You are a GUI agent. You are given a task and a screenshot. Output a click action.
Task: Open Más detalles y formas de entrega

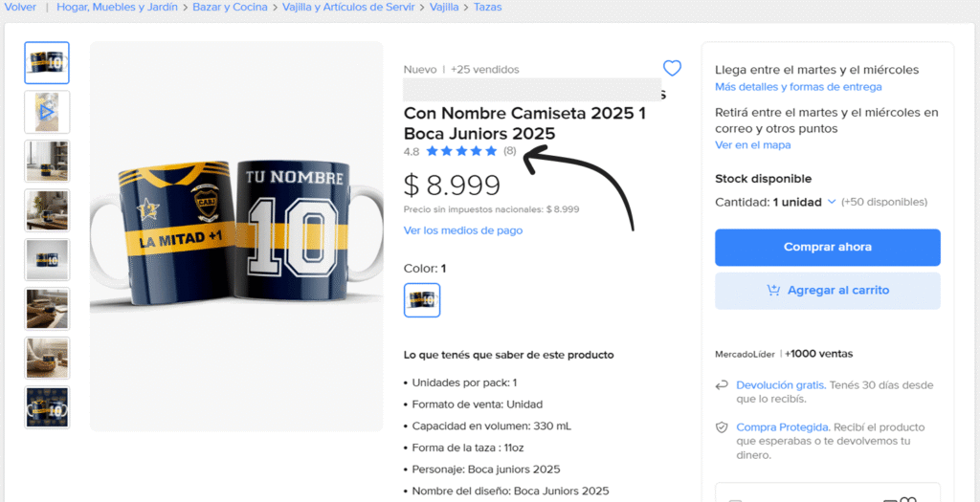tap(798, 87)
